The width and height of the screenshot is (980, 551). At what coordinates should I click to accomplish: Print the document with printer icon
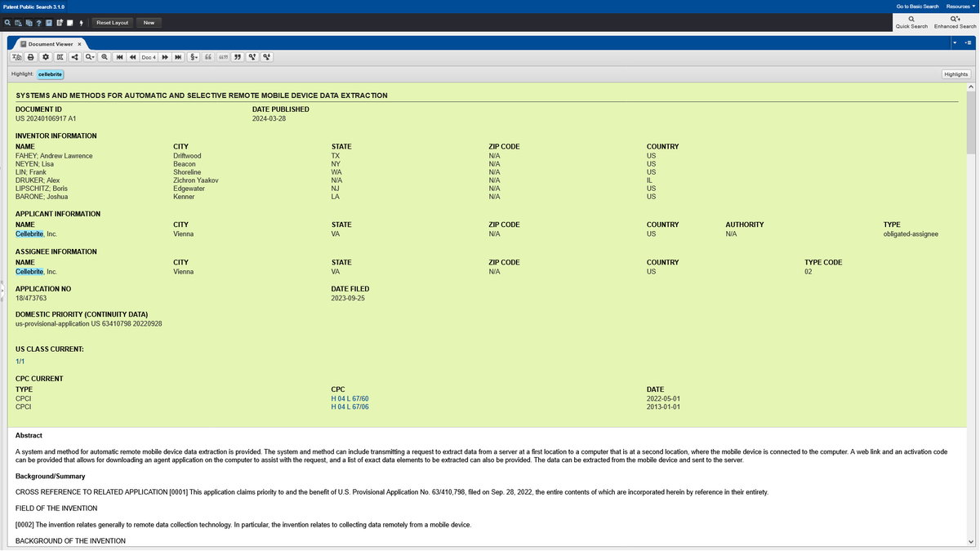31,57
